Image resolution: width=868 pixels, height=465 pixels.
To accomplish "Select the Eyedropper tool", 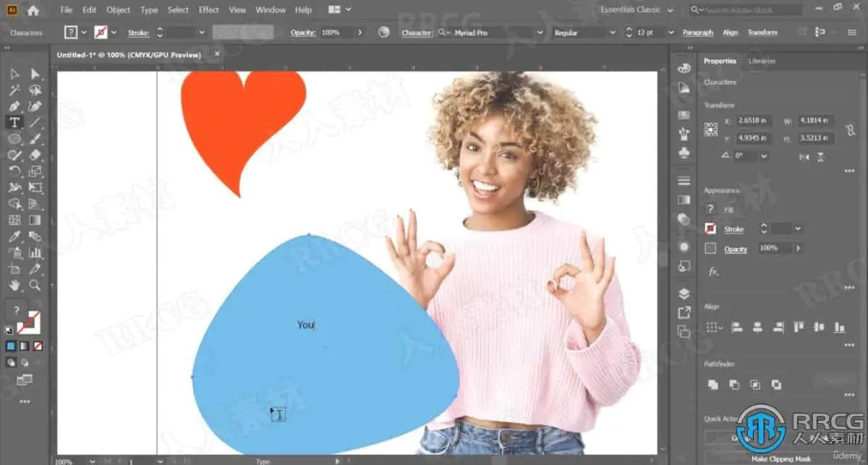I will [14, 236].
